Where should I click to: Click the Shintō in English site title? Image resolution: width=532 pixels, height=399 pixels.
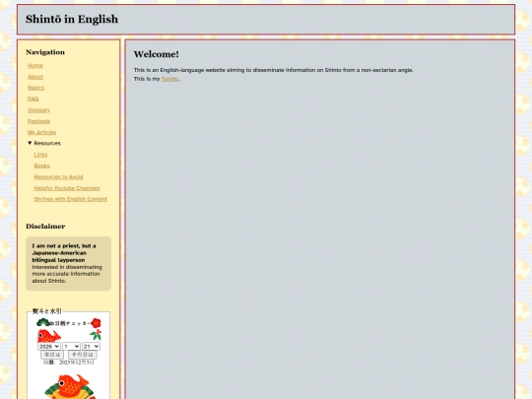tap(72, 19)
